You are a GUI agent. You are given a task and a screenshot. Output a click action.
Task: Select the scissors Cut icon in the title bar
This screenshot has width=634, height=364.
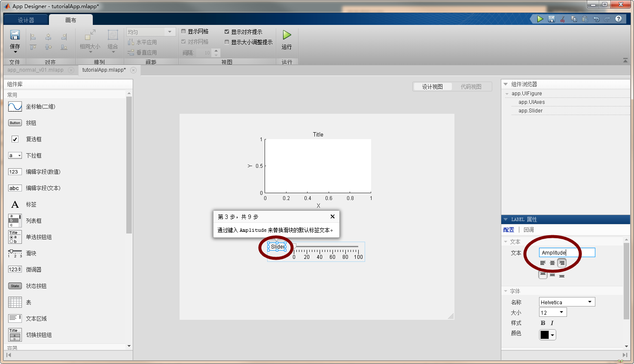(x=563, y=19)
